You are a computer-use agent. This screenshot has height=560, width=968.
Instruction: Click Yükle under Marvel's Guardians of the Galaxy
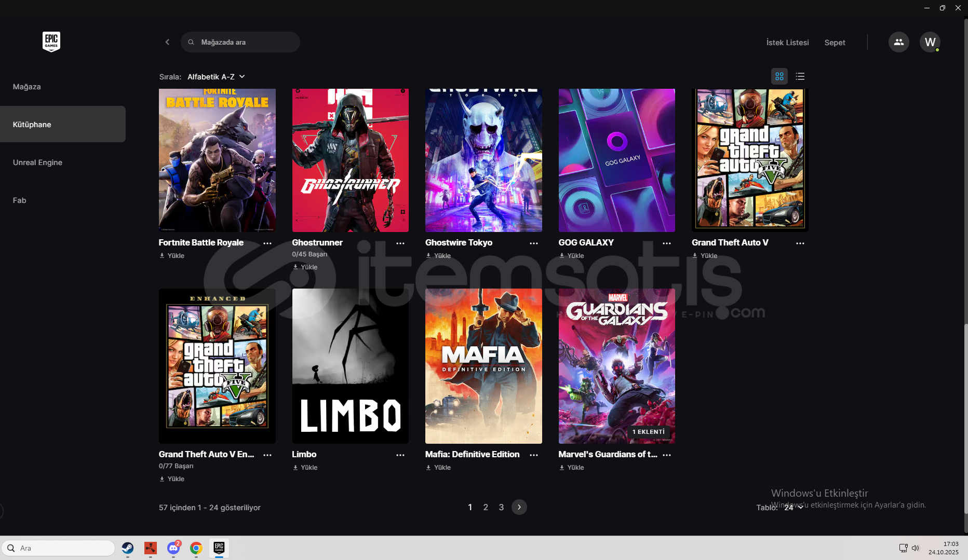coord(571,468)
